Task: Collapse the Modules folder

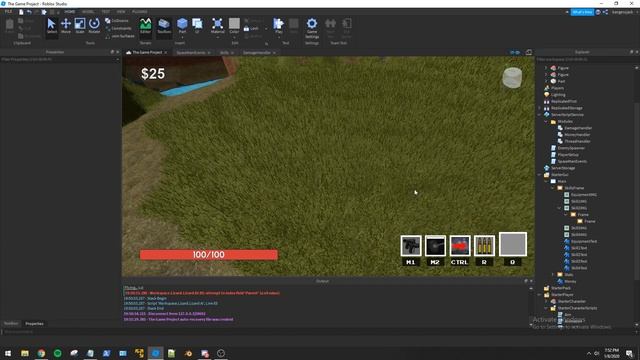Action: [x=546, y=122]
